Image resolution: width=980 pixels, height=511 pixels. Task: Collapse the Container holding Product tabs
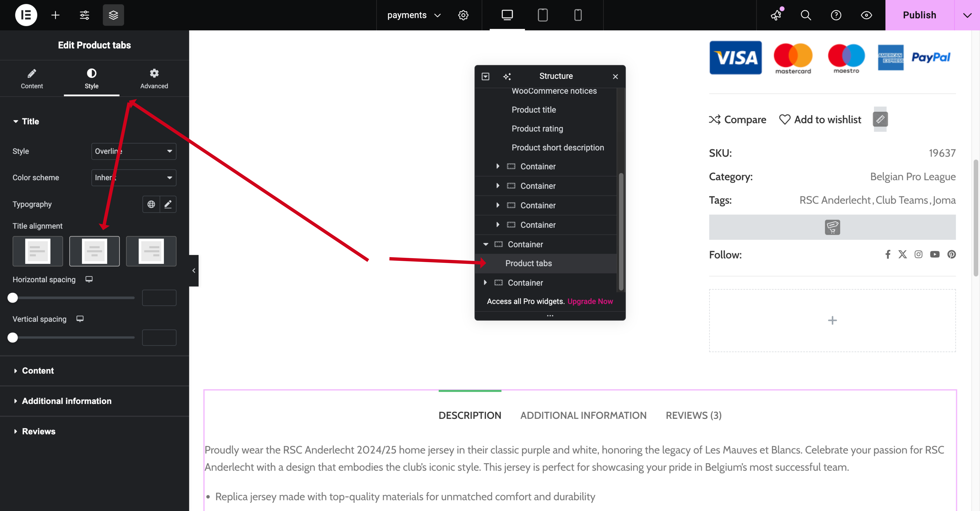click(486, 244)
